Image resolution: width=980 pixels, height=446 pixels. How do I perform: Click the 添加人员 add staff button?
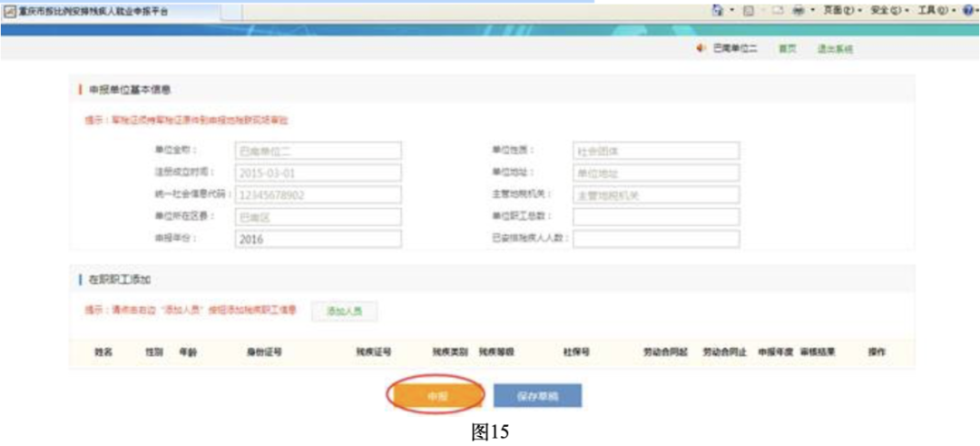tap(344, 312)
